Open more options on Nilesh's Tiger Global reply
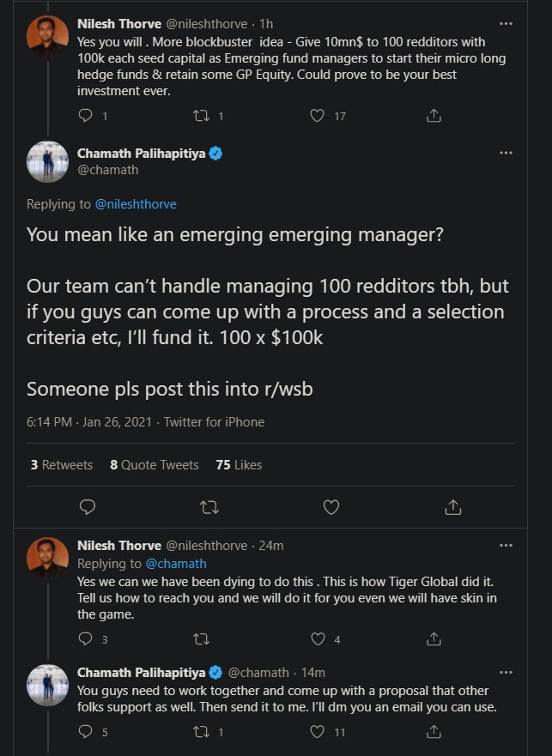This screenshot has width=552, height=756. point(506,545)
